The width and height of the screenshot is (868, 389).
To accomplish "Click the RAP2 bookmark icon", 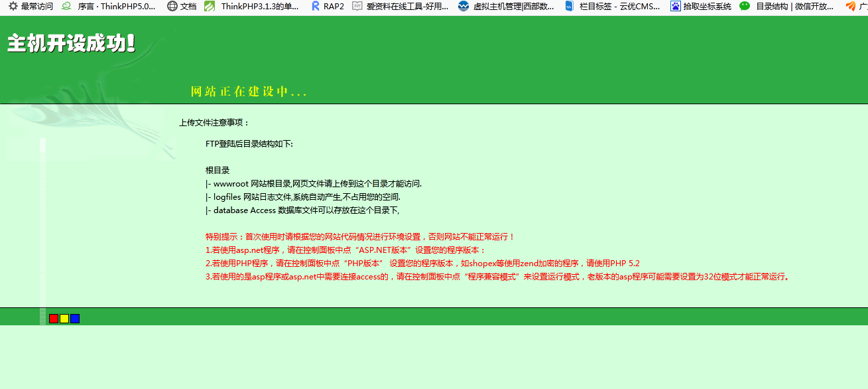I will click(316, 7).
